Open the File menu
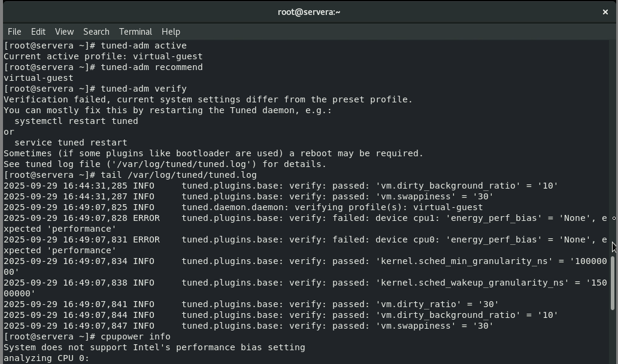Viewport: 618px width, 364px height. pyautogui.click(x=14, y=32)
